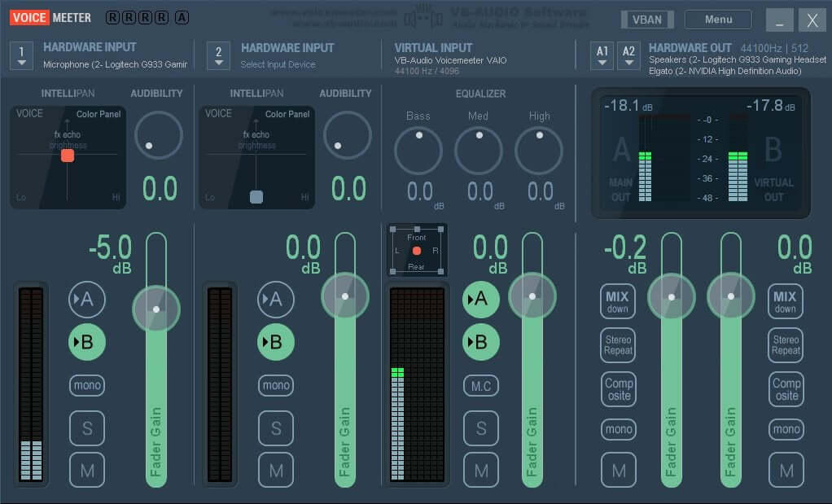832x504 pixels.
Task: Toggle bus B routing on hardware input 1
Action: (x=87, y=342)
